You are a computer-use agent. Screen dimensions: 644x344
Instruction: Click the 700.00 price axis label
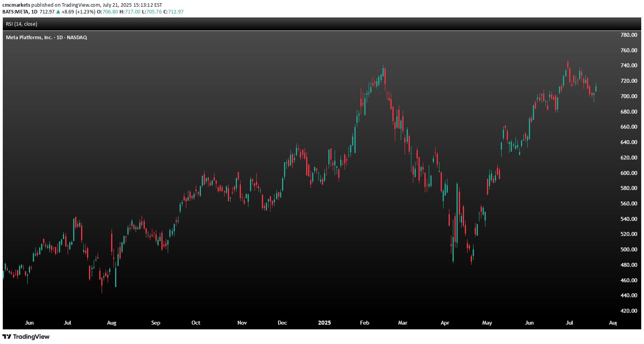pos(629,96)
